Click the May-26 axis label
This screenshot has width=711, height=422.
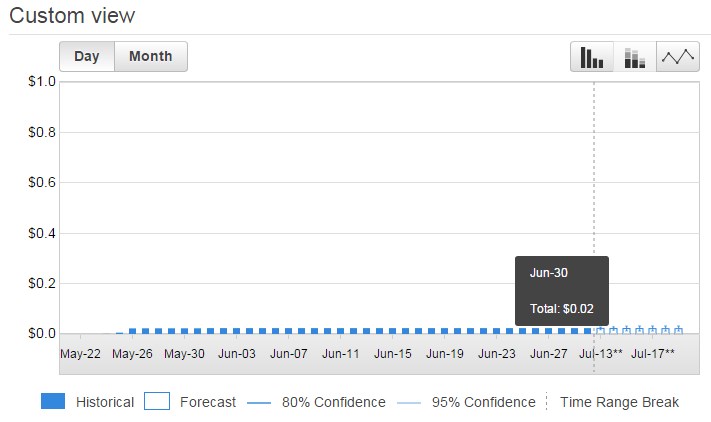click(x=132, y=353)
